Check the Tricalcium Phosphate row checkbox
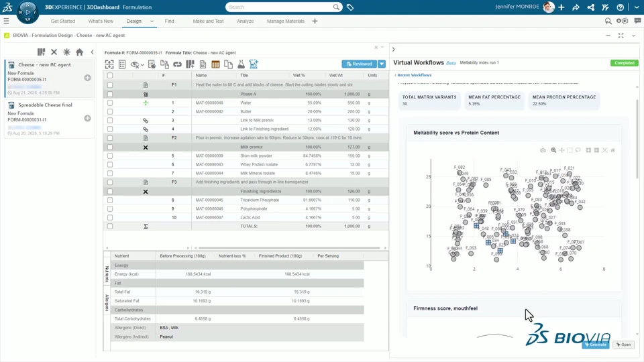The width and height of the screenshot is (644, 362). coord(109,200)
